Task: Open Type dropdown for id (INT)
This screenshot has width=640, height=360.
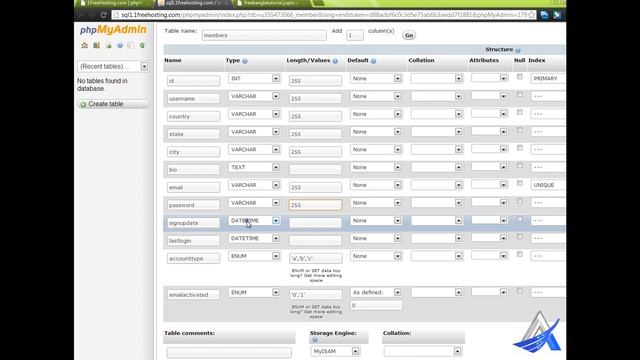Action: (x=254, y=78)
